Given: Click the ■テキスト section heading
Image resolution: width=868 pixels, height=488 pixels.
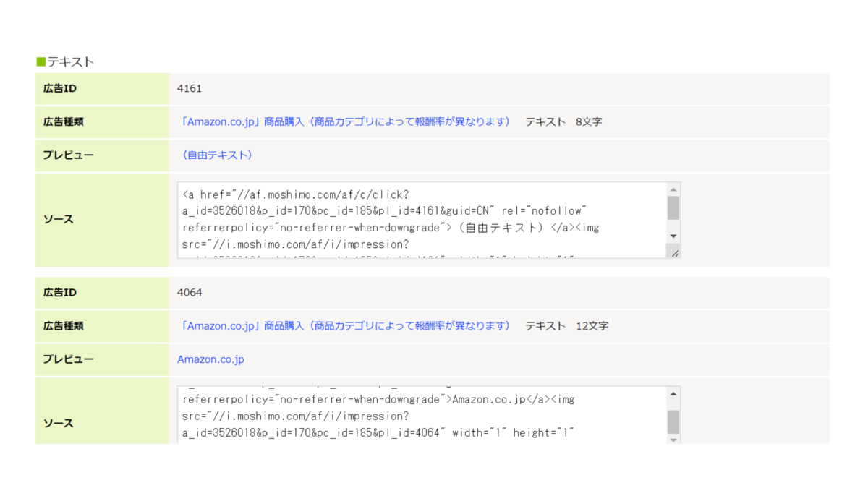Looking at the screenshot, I should (x=65, y=61).
